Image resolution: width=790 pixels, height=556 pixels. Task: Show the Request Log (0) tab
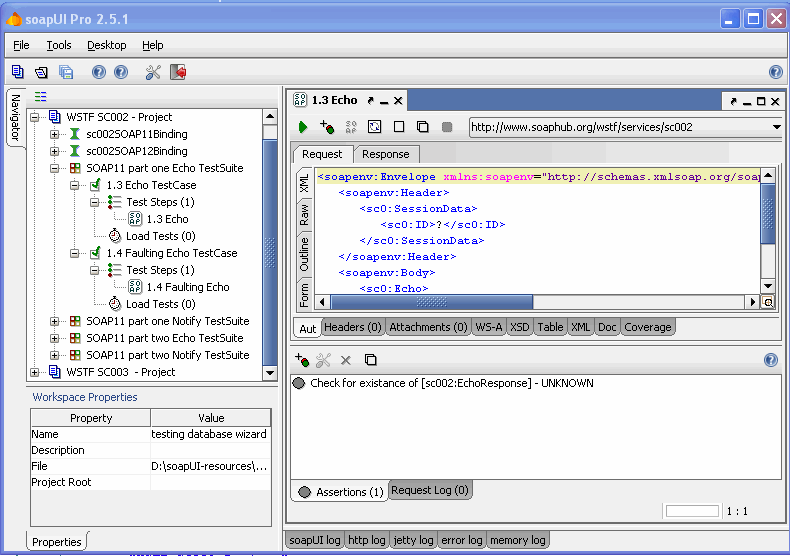(x=430, y=490)
